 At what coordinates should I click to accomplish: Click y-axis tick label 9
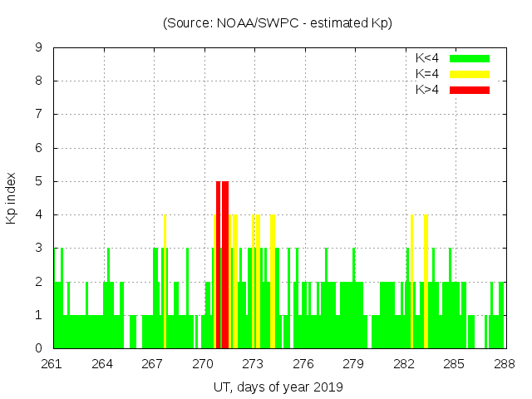(38, 48)
